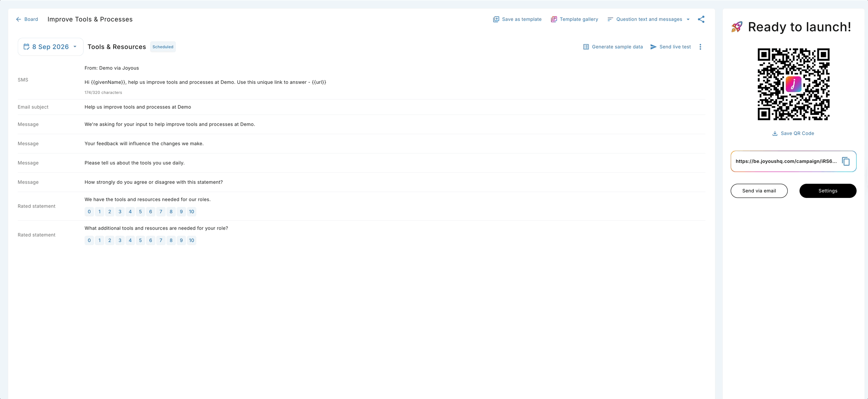868x399 pixels.
Task: Select rating 1 for additional tools question
Action: pos(100,240)
